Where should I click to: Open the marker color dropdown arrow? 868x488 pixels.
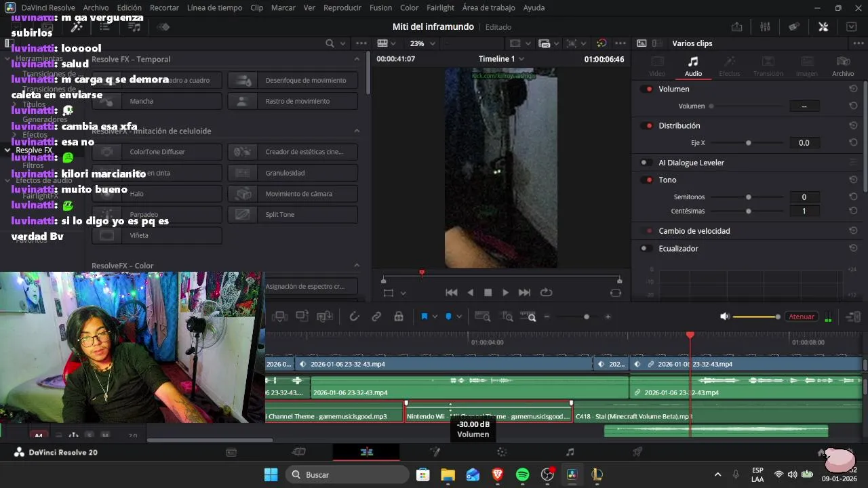(459, 317)
